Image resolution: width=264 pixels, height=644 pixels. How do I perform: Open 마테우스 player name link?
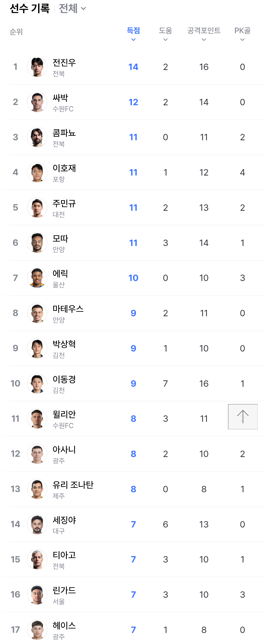[x=68, y=309]
